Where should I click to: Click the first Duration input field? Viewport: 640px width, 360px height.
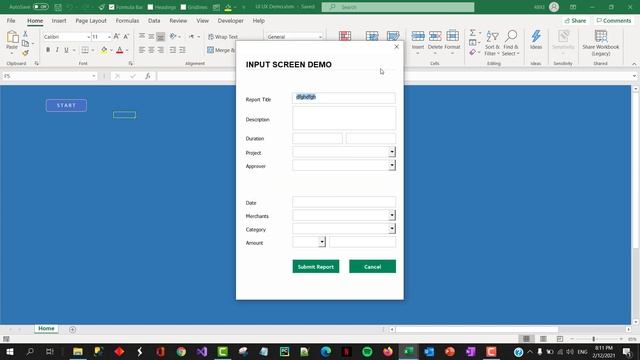[x=317, y=138]
